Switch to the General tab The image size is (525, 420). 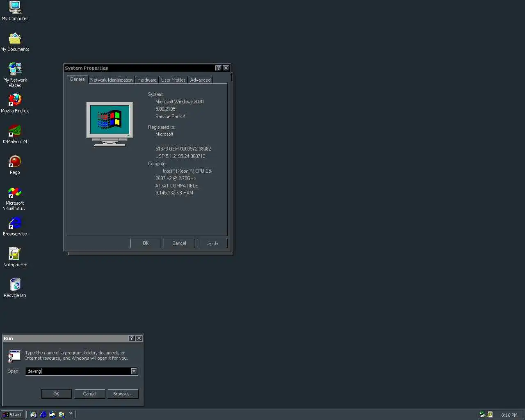click(x=78, y=79)
